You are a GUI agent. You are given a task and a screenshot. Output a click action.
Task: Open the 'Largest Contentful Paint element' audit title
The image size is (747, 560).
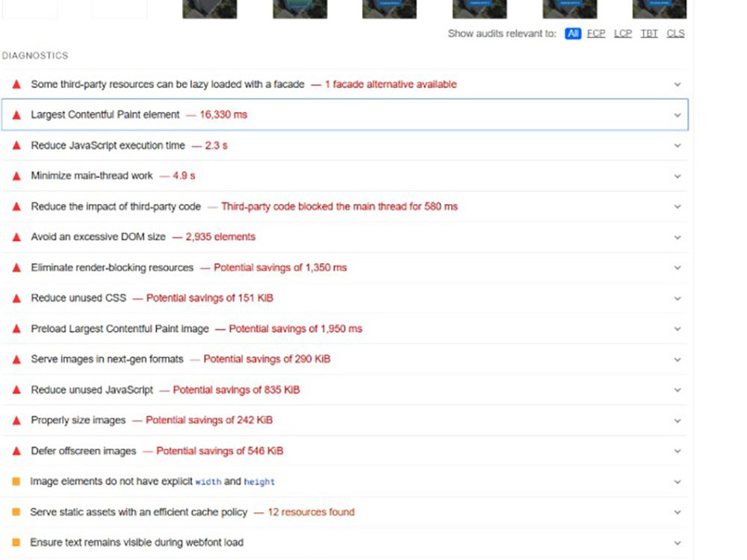pos(105,115)
